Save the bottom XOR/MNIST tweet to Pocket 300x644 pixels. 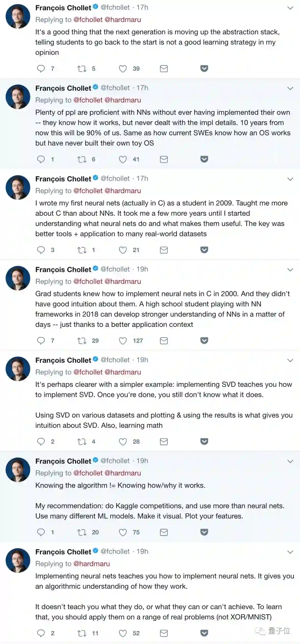pyautogui.click(x=204, y=633)
